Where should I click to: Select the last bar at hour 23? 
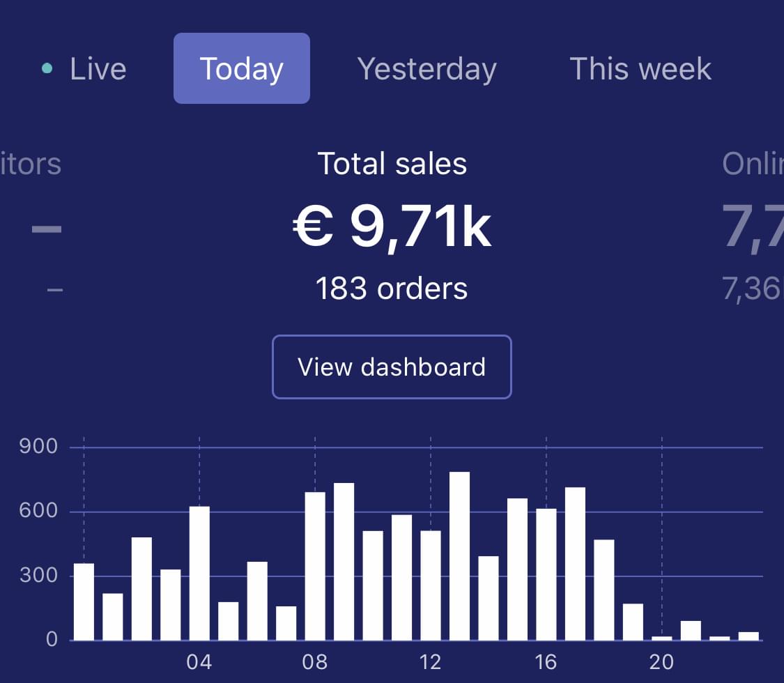[748, 636]
